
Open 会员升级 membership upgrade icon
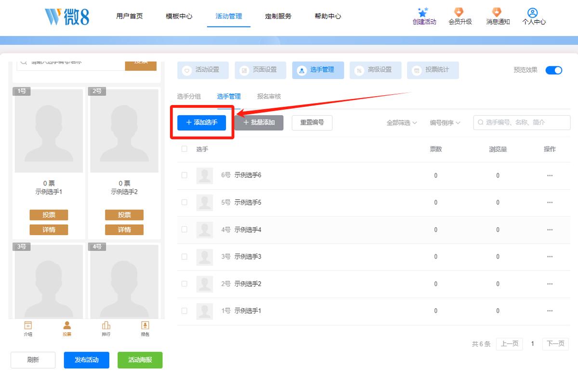point(459,13)
